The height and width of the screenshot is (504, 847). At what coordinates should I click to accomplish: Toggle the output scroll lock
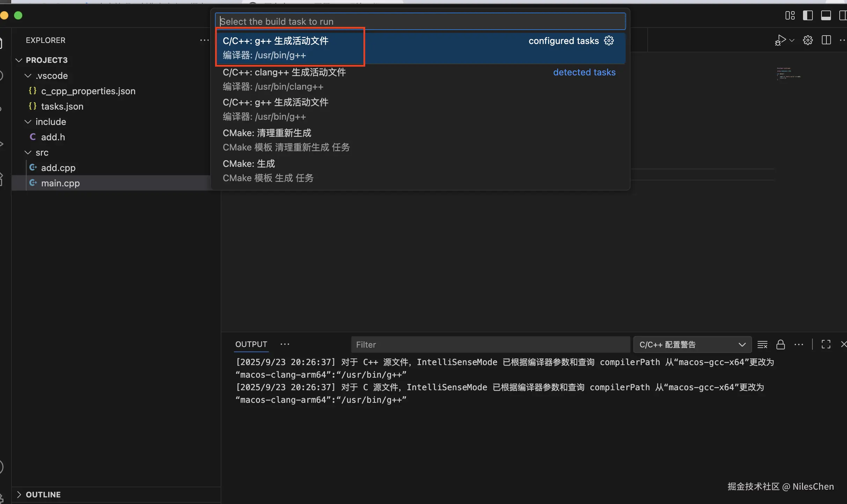coord(780,344)
